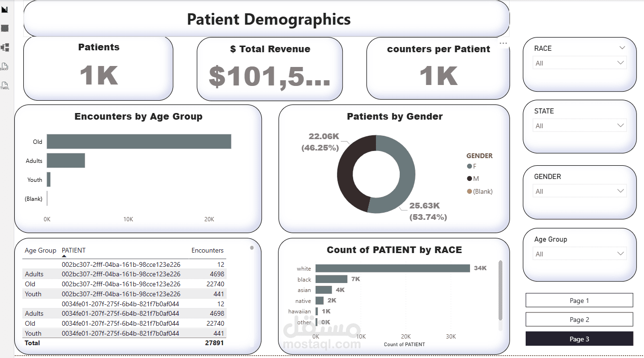The width and height of the screenshot is (644, 358).
Task: Expand the GENDER All dropdown
Action: pos(580,191)
